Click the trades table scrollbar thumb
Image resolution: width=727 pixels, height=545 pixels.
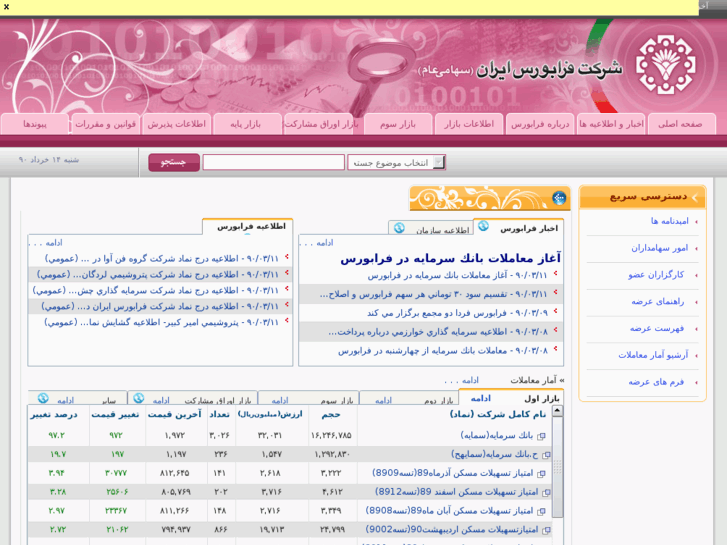557,467
